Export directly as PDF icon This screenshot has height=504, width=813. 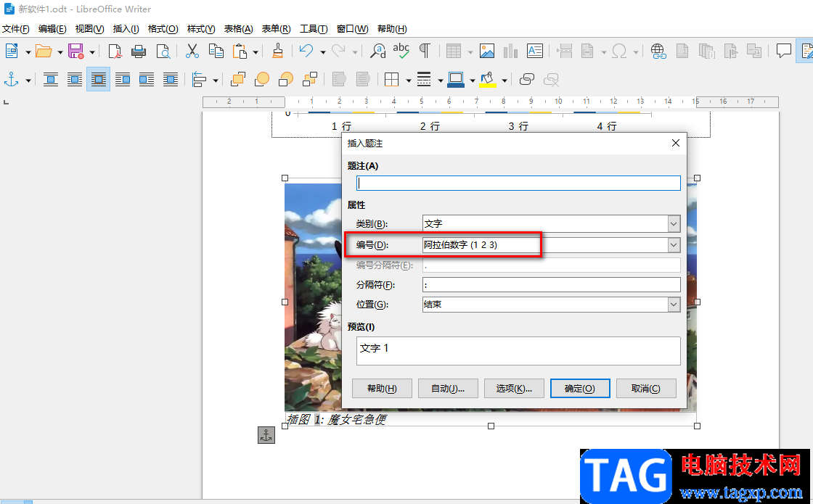click(114, 51)
